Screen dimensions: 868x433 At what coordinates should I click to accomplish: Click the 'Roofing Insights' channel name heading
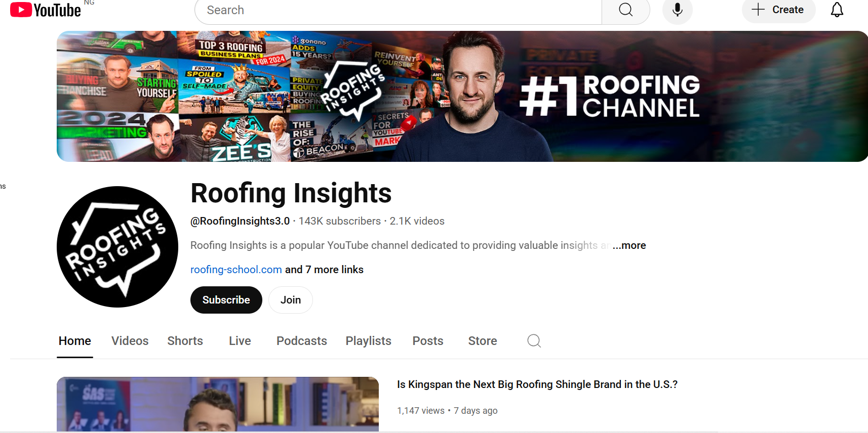(291, 193)
